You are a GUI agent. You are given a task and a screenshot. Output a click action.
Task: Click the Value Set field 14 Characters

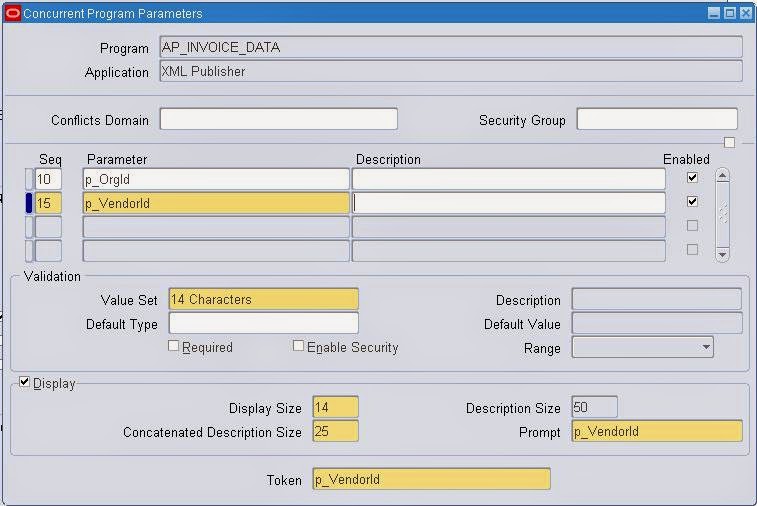pos(264,299)
